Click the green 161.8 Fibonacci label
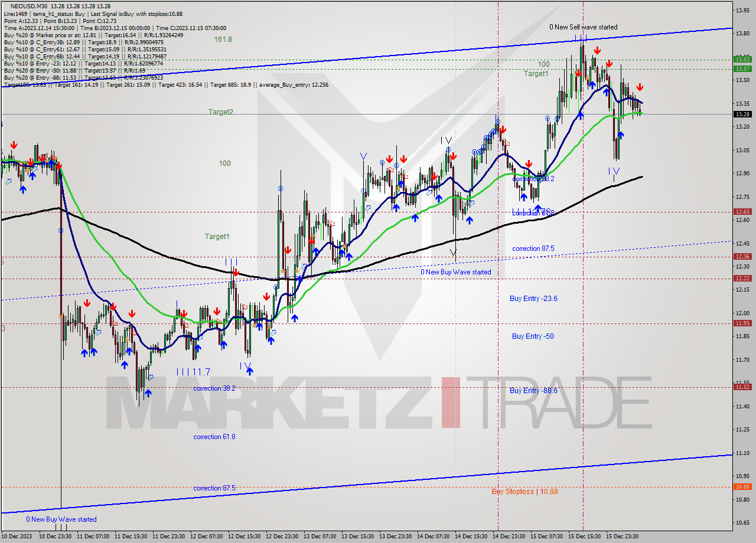Viewport: 756px width, 543px height. pos(223,40)
